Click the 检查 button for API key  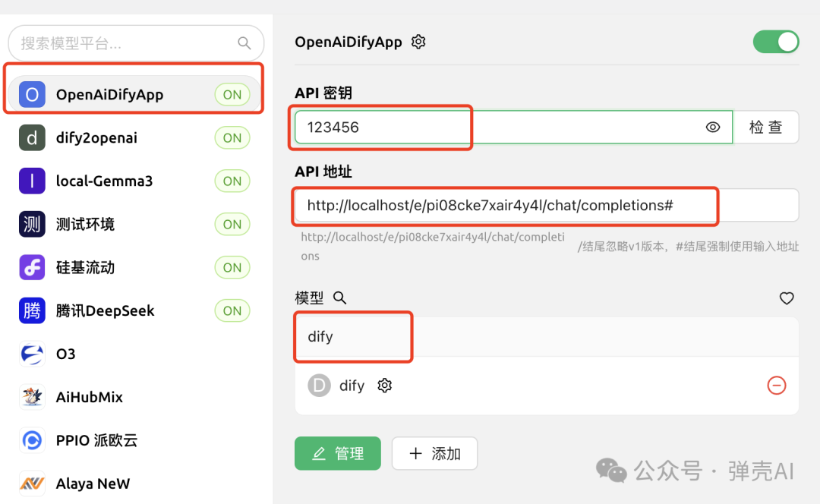pyautogui.click(x=766, y=127)
